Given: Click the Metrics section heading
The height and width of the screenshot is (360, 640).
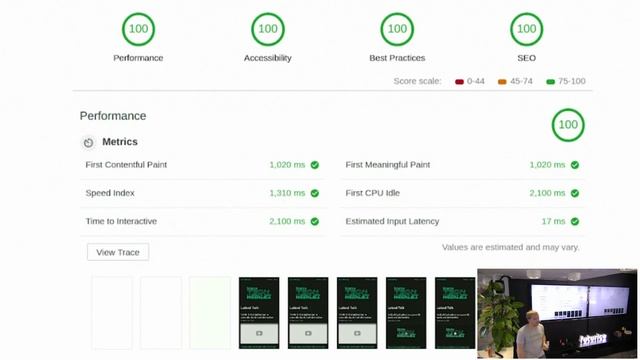Looking at the screenshot, I should click(120, 142).
